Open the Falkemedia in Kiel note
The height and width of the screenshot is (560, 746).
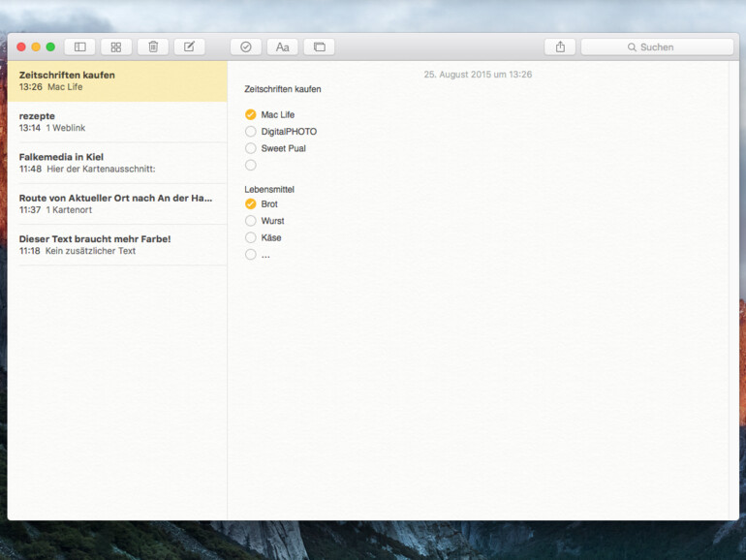pyautogui.click(x=116, y=163)
